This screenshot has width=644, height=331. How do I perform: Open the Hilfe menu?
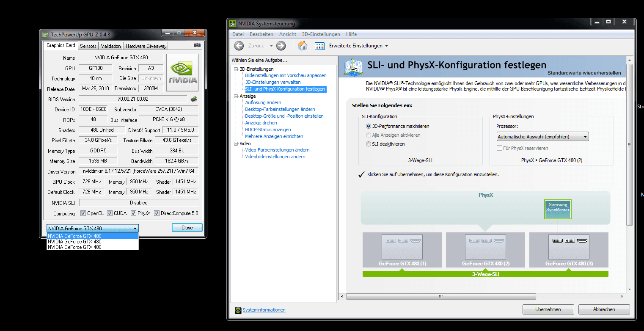(351, 34)
